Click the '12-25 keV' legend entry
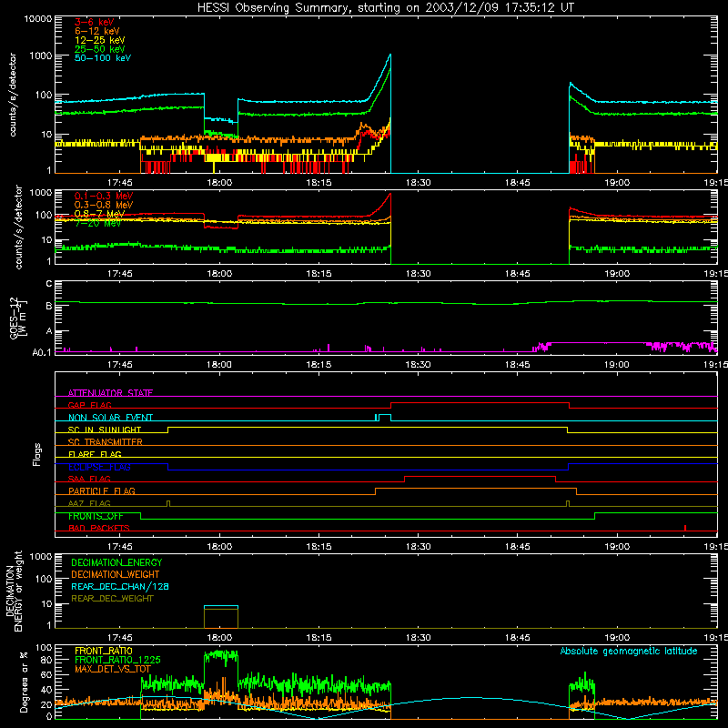 (x=100, y=40)
